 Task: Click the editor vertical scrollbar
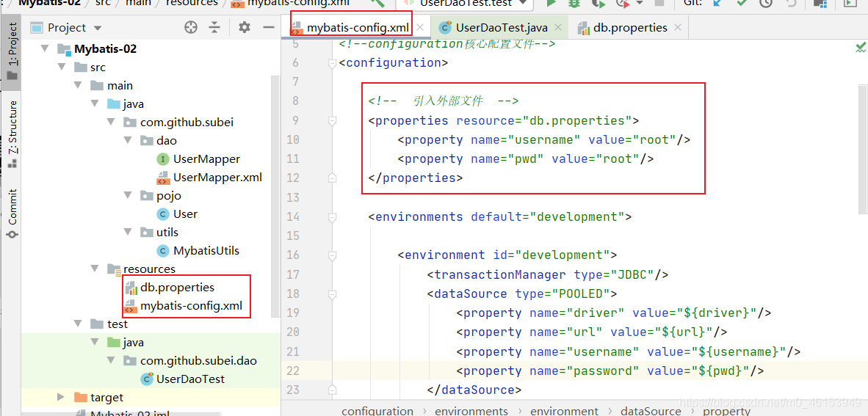(x=863, y=150)
